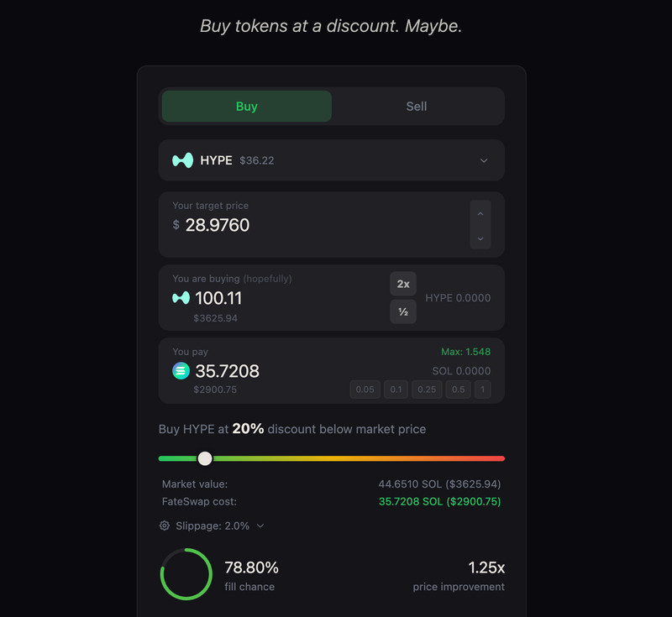Expand the Slippage 2.0% dropdown
The width and height of the screenshot is (672, 617).
click(x=213, y=525)
